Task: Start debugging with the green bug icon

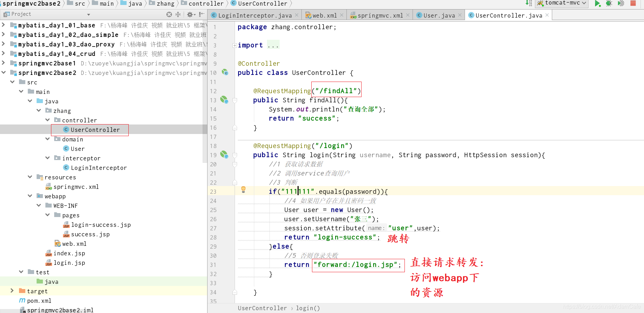Action: point(609,4)
